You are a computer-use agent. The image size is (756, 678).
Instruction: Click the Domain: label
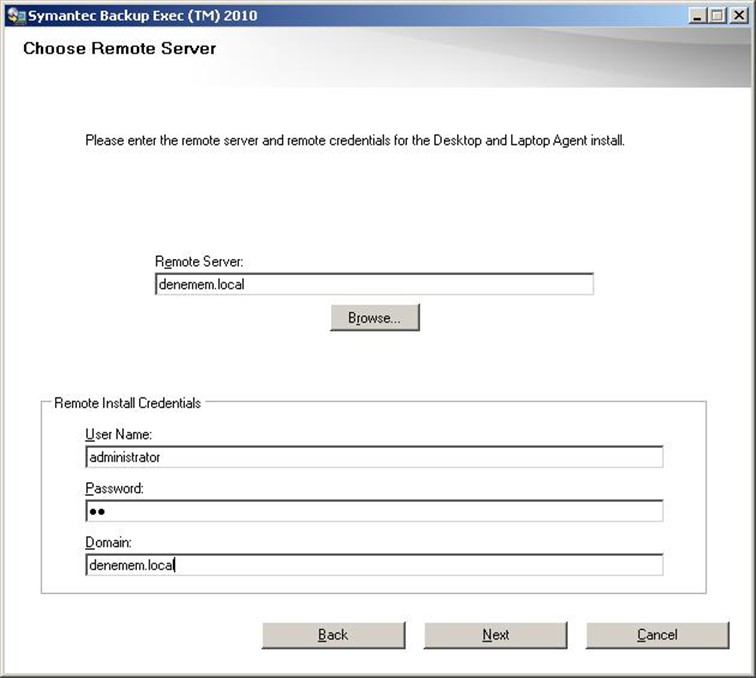pyautogui.click(x=108, y=542)
